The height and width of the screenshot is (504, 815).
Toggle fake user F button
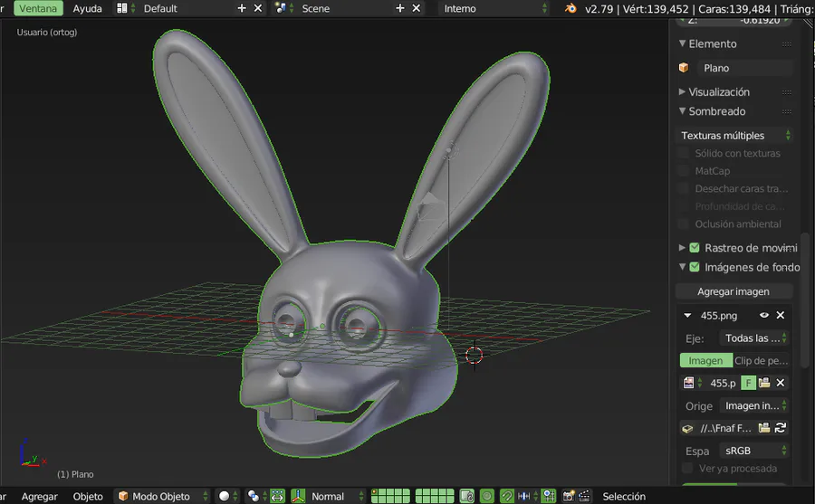tap(748, 383)
